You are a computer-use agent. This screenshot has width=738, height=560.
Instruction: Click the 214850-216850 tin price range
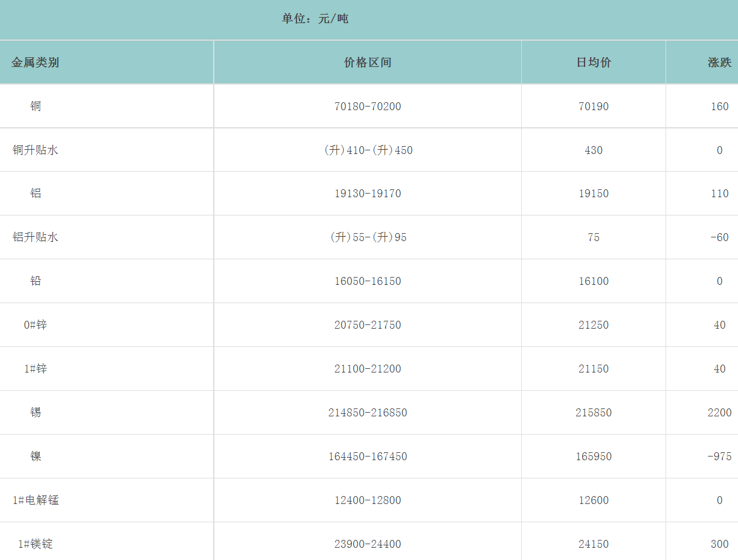coord(368,413)
